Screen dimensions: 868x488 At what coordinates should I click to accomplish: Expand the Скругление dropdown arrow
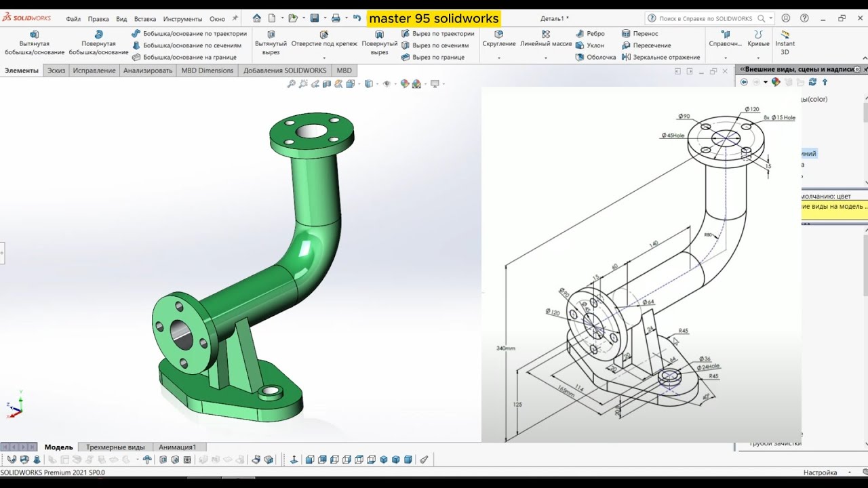point(499,58)
